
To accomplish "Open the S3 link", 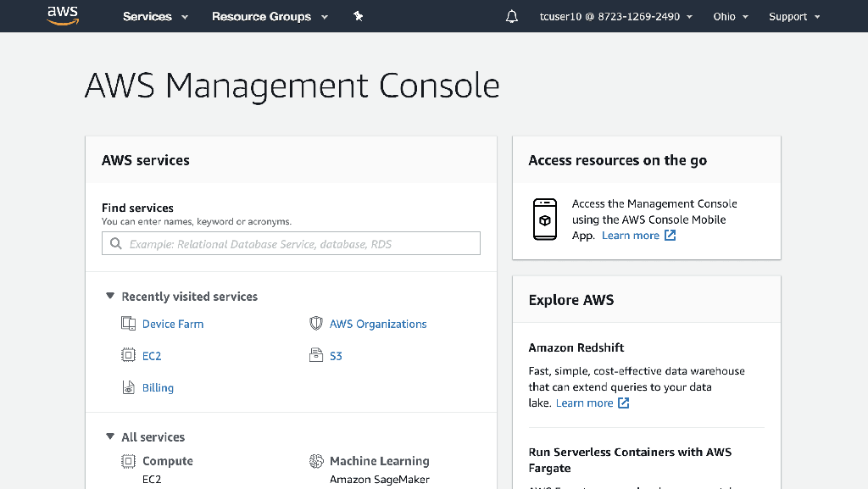I will tap(336, 356).
